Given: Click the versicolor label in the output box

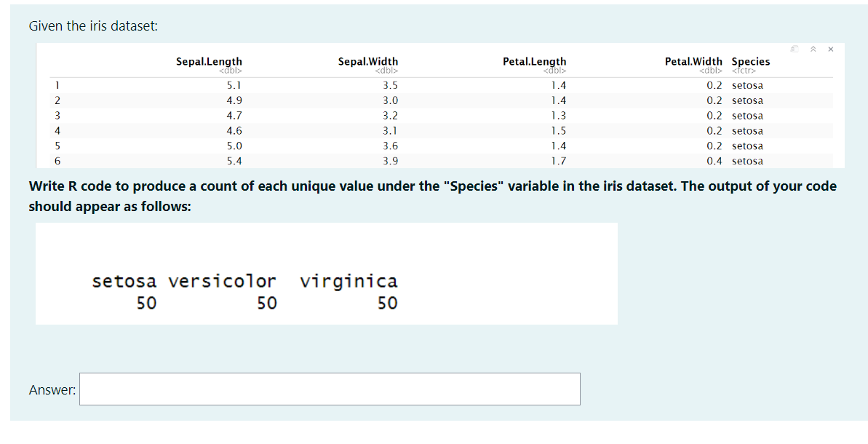Looking at the screenshot, I should [x=222, y=281].
